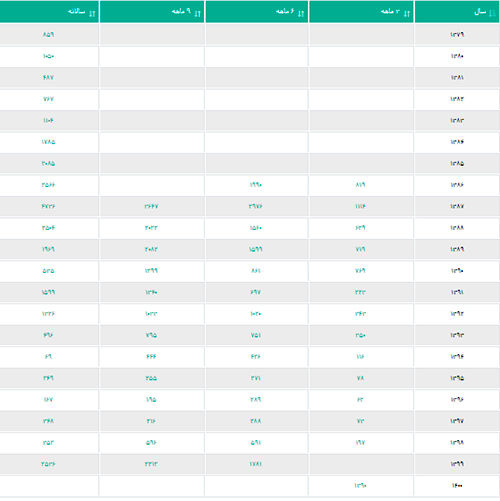Click the sort arrows icon in ۹ ماهه column
500x501 pixels.
198,13
